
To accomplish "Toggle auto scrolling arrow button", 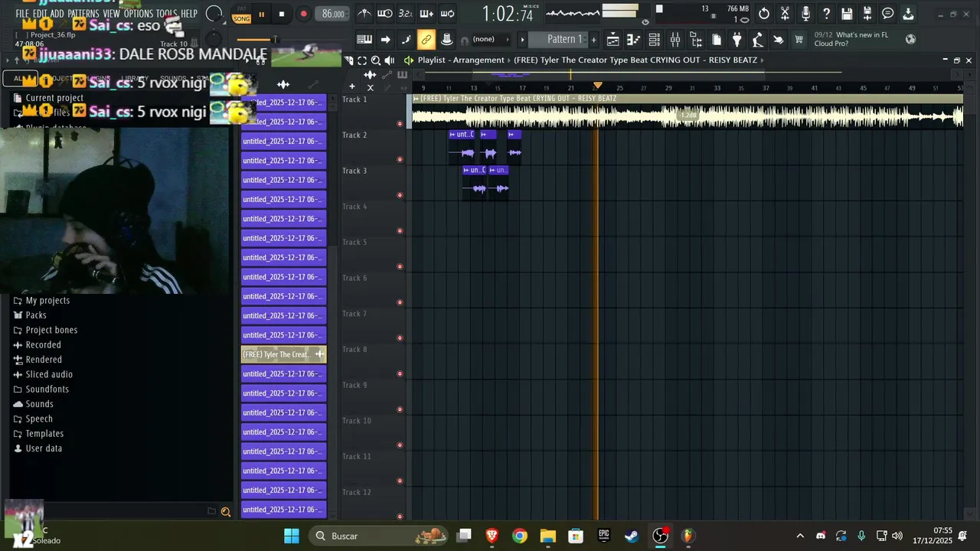I will pos(385,39).
